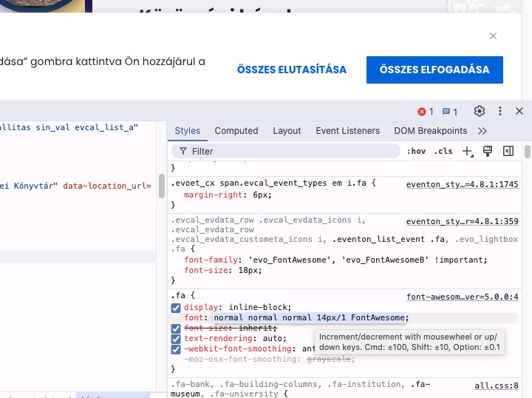Screen dimensions: 532x398
Task: Open all.css:8 source link
Action: pos(497,385)
